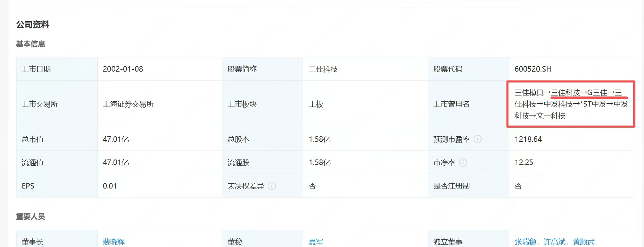Image resolution: width=644 pixels, height=247 pixels.
Task: Click the floating shares value beside 流通股
Action: pyautogui.click(x=320, y=163)
